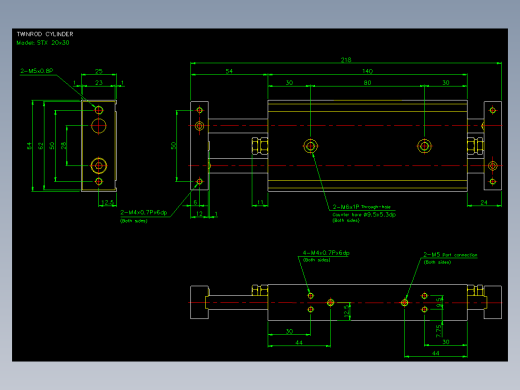The width and height of the screenshot is (520, 390).
Task: Select the 23 width dimension text
Action: [x=99, y=83]
